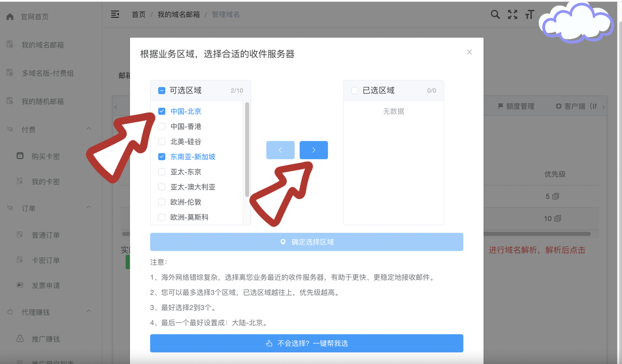Image resolution: width=622 pixels, height=364 pixels.
Task: Toggle the sidebar collapse hamburger icon
Action: [115, 15]
